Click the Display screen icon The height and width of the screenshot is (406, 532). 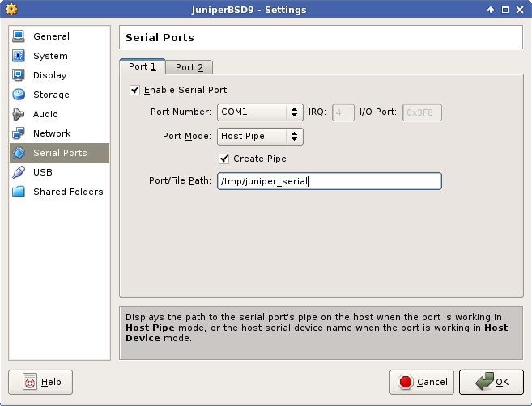pyautogui.click(x=19, y=75)
